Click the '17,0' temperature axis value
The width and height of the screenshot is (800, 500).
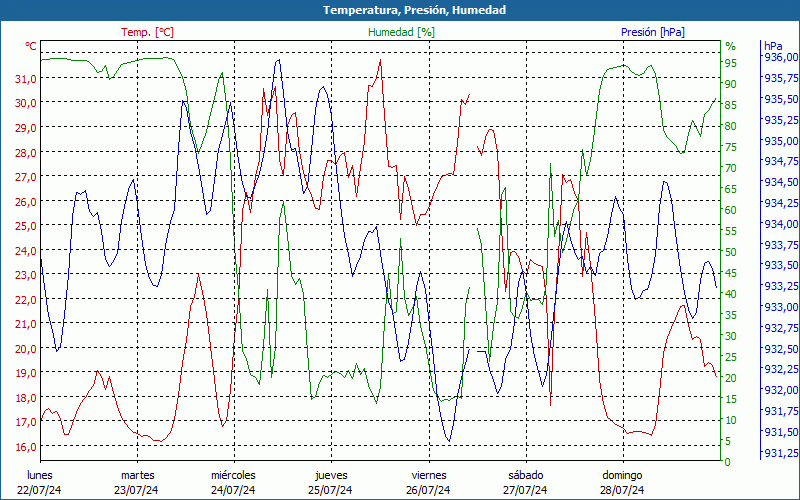[26, 422]
